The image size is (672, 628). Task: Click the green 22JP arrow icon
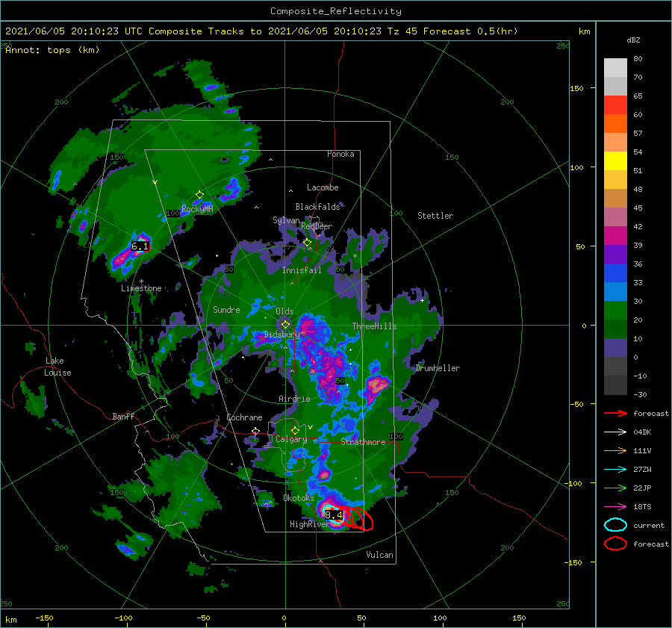pos(615,488)
